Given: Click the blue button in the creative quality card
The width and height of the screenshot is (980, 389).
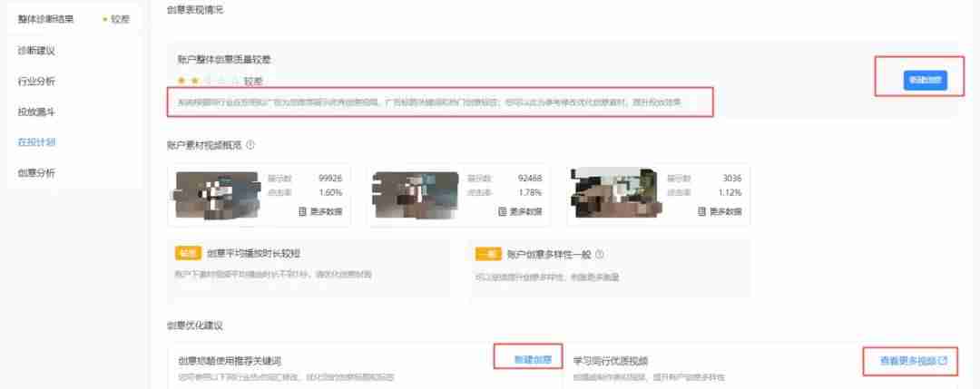Looking at the screenshot, I should [x=925, y=80].
